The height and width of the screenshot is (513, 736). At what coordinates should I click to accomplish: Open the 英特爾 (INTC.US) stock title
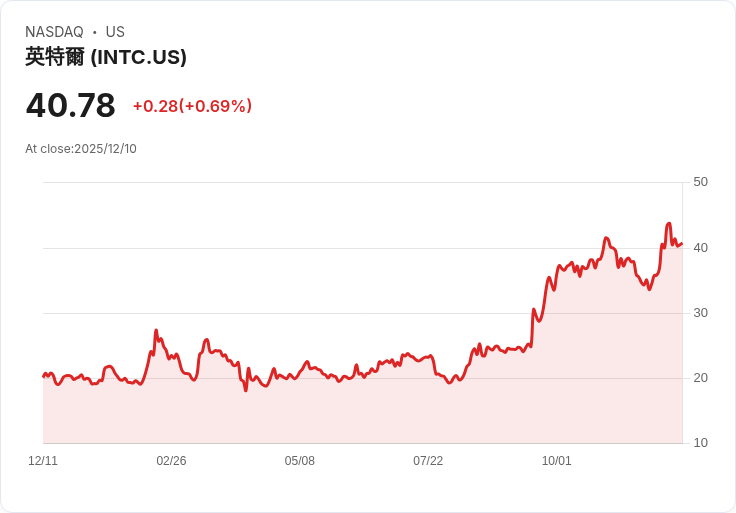[106, 57]
